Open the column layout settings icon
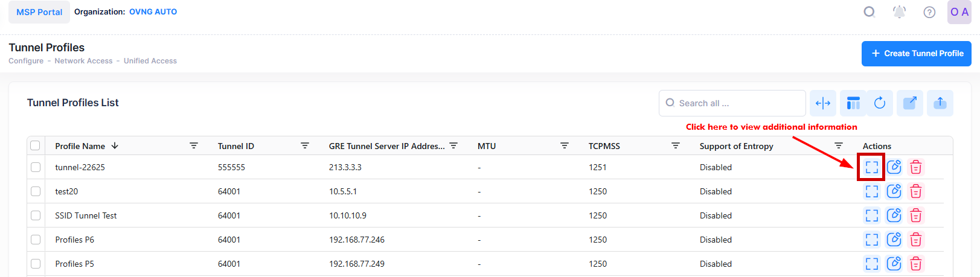This screenshot has height=277, width=980. [853, 103]
